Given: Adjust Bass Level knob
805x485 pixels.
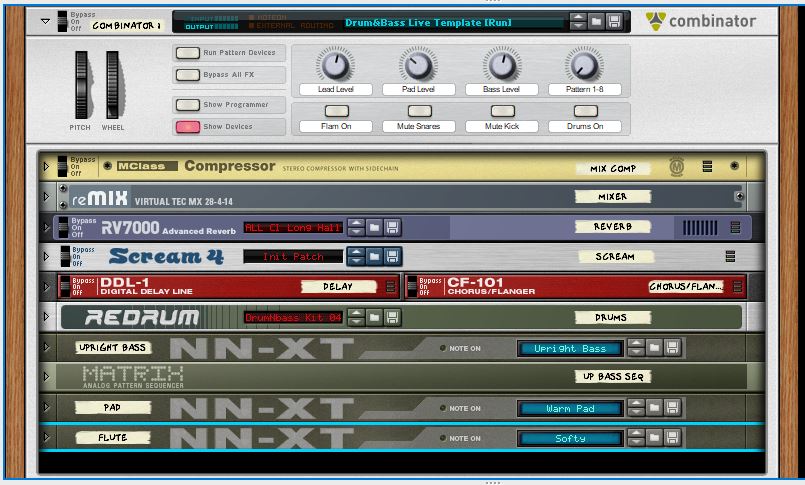Looking at the screenshot, I should click(x=502, y=66).
